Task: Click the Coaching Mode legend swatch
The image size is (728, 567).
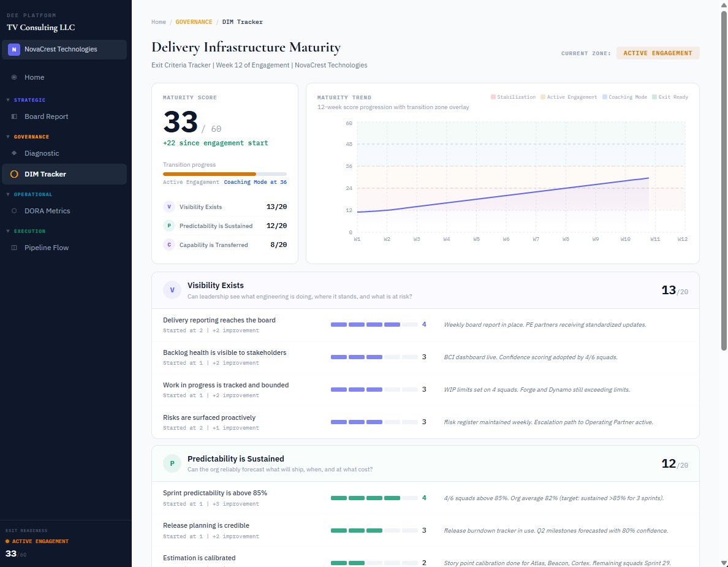Action: tap(604, 97)
